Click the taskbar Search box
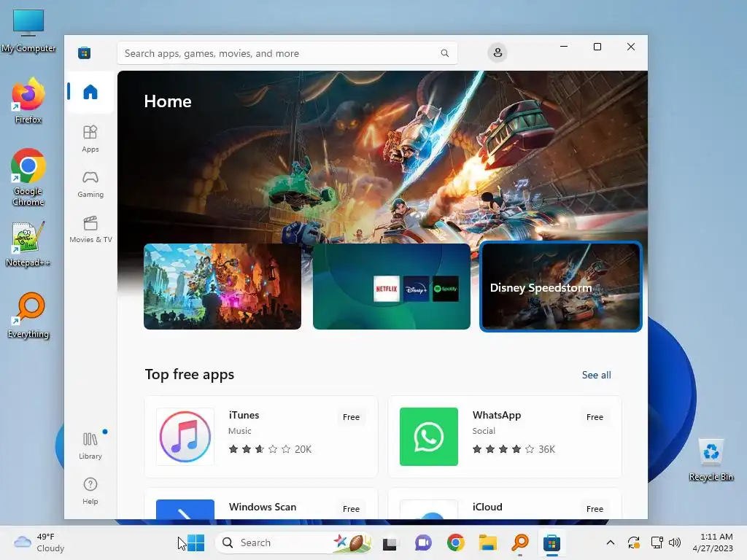Viewport: 747px width, 560px height. pos(293,542)
